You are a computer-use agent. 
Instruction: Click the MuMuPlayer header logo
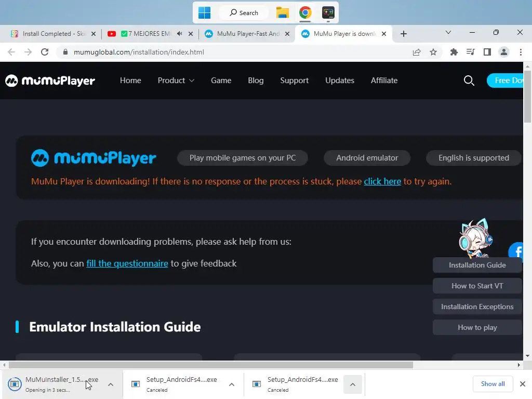50,81
